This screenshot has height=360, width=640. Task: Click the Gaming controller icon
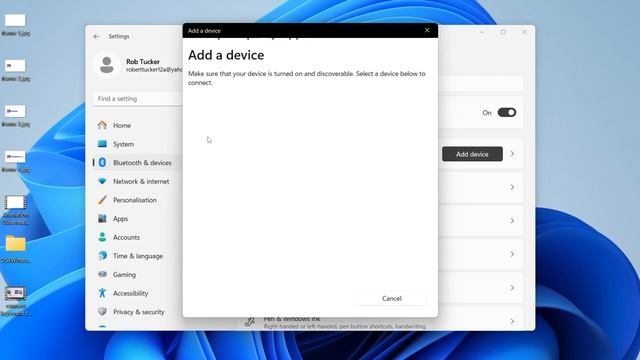(x=102, y=274)
